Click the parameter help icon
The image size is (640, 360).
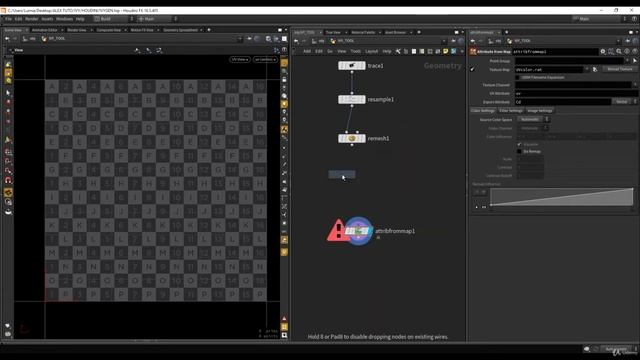[x=635, y=51]
